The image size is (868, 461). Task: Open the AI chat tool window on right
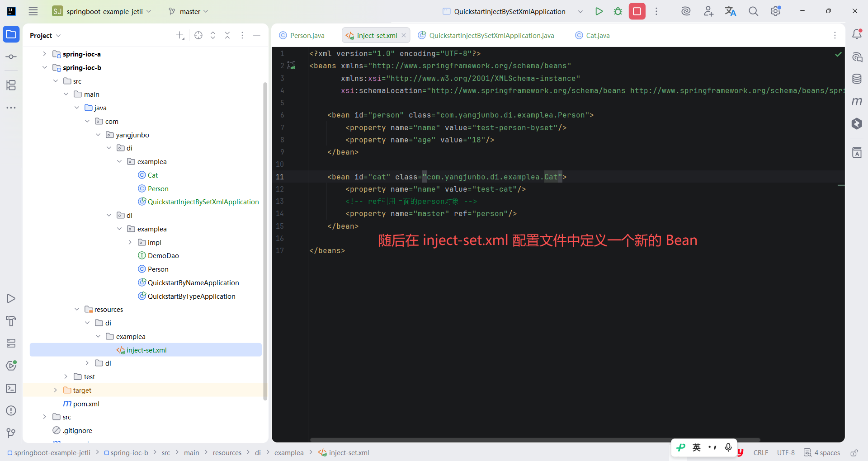coord(857,57)
